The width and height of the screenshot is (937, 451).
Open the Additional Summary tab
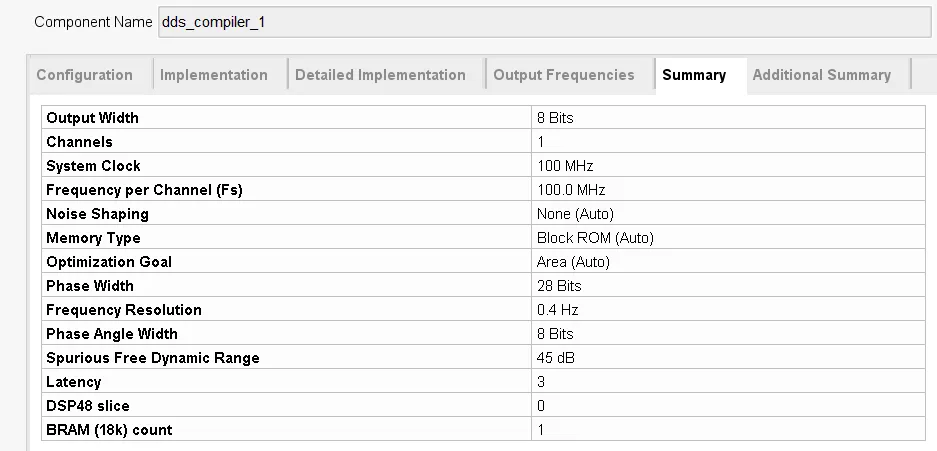pyautogui.click(x=821, y=75)
